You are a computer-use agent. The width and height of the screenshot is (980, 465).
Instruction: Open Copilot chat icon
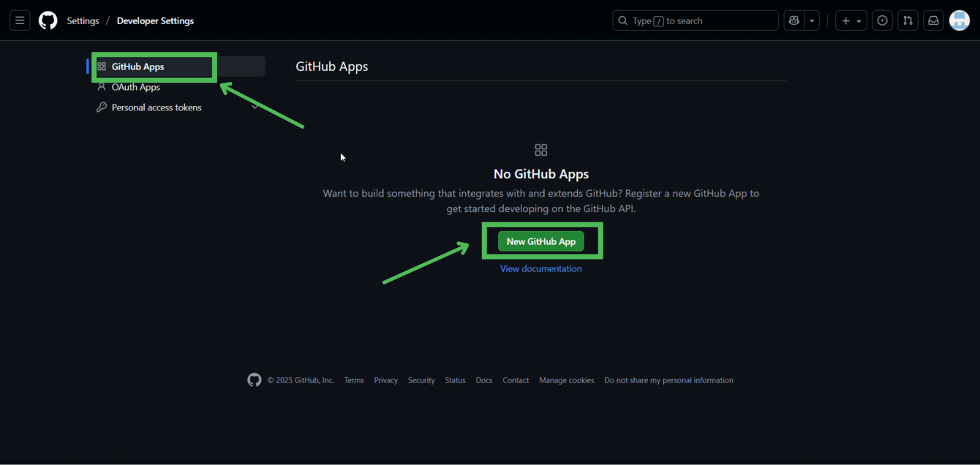click(794, 20)
